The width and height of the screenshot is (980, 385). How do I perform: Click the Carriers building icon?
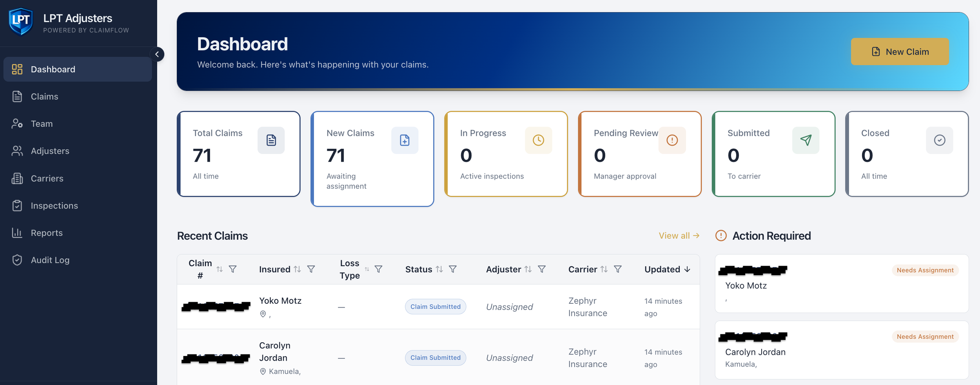pyautogui.click(x=17, y=178)
